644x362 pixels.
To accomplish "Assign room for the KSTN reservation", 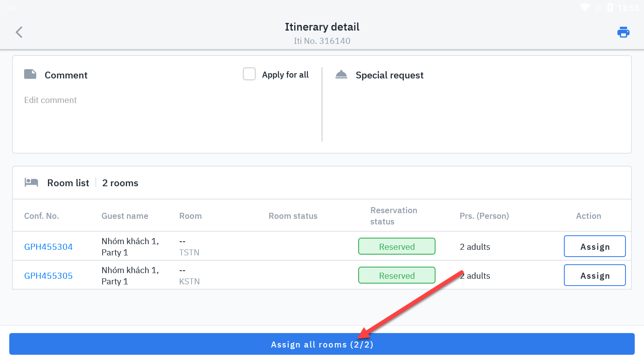I will pos(594,275).
